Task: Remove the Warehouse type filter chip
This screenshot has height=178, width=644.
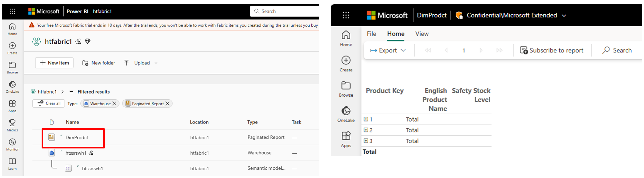Action: point(114,104)
